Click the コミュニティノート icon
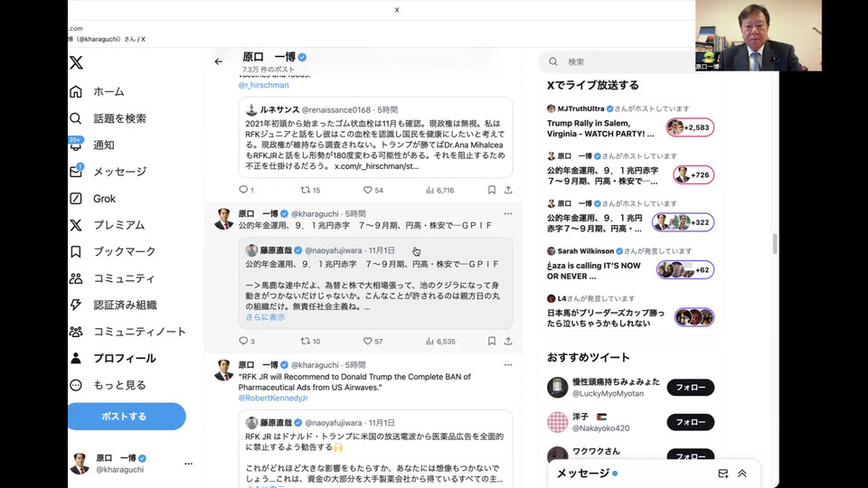The height and width of the screenshot is (488, 868). coord(76,332)
